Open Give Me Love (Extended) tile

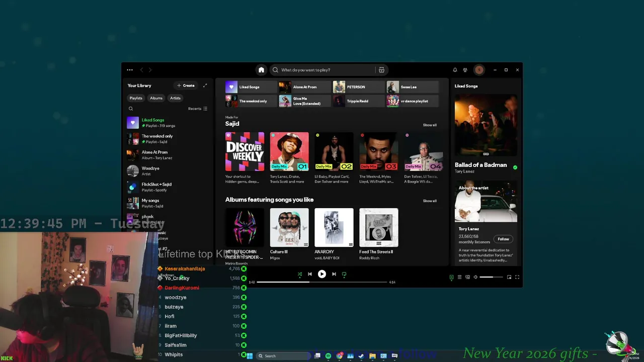point(305,101)
